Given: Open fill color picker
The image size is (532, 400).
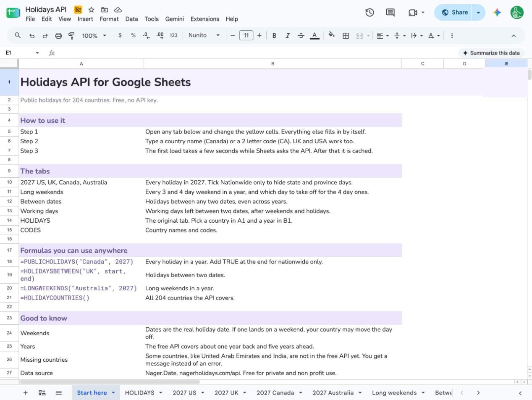Looking at the screenshot, I should click(x=332, y=36).
